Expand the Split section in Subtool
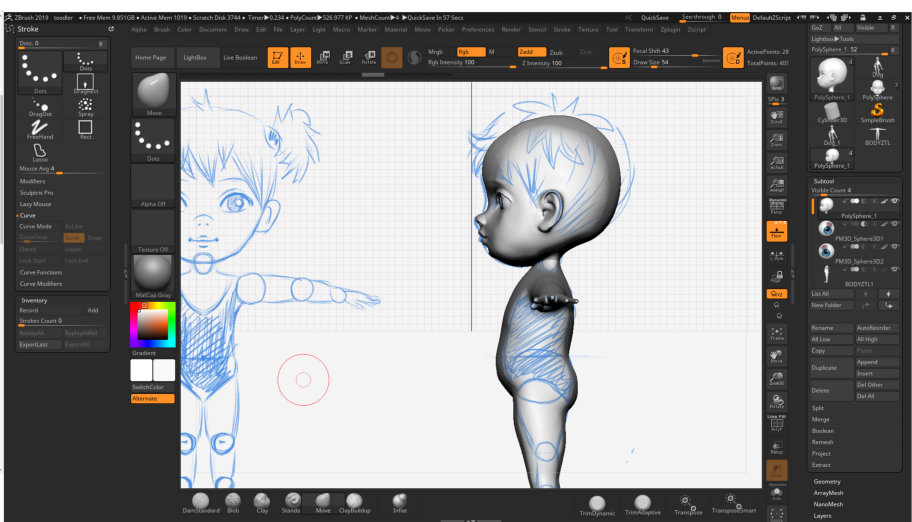 coord(818,408)
